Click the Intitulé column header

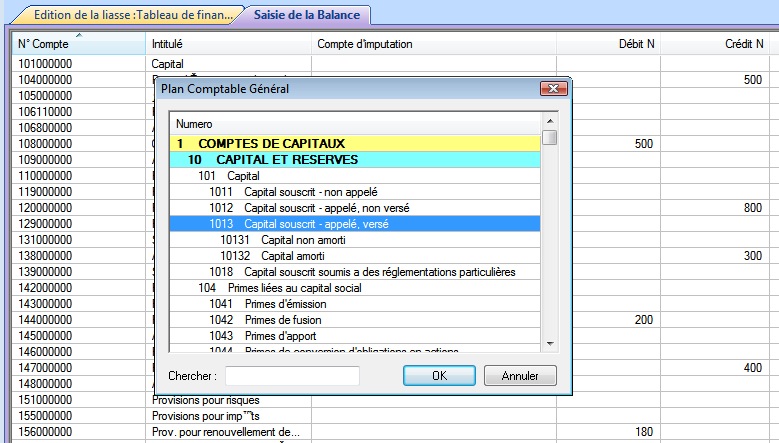point(229,44)
